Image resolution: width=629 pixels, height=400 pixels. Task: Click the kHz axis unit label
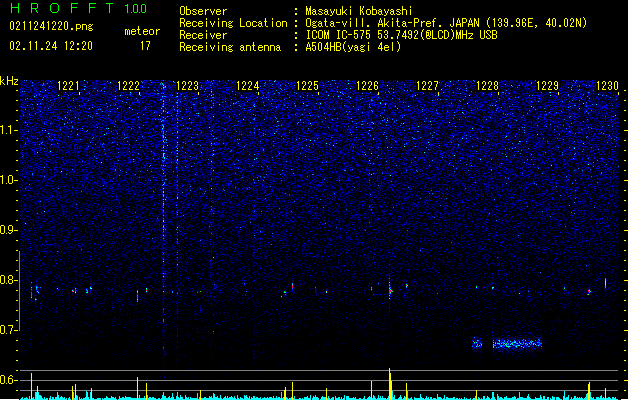click(9, 81)
